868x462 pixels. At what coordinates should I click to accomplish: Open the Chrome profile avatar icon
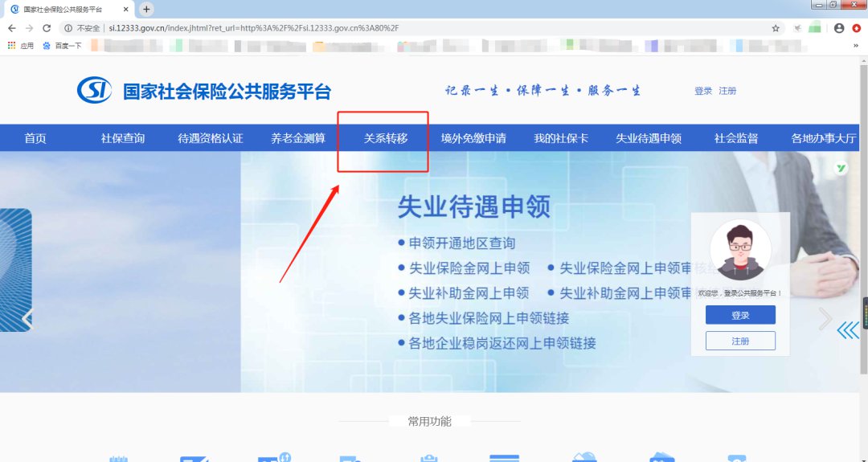tap(839, 28)
